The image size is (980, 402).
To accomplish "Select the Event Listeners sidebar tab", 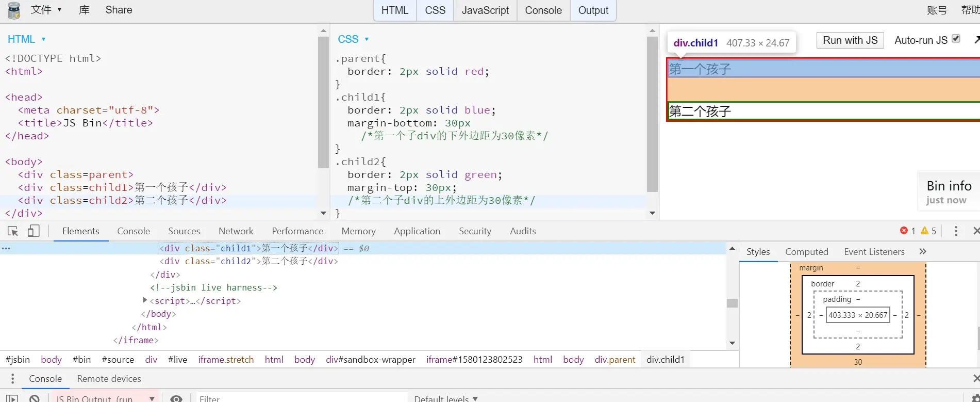I will point(874,252).
